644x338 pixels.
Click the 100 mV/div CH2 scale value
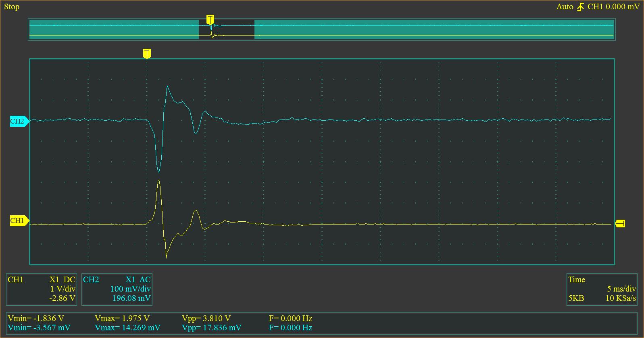coord(130,289)
